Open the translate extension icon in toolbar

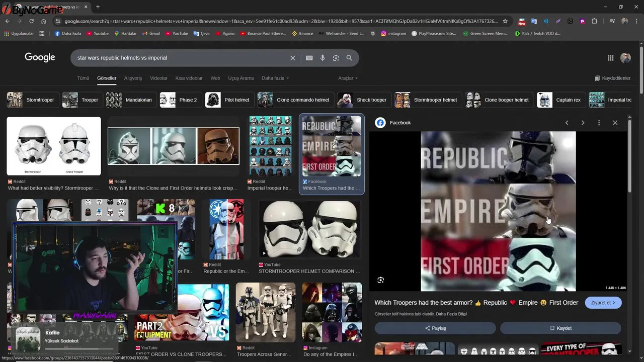pos(534,21)
